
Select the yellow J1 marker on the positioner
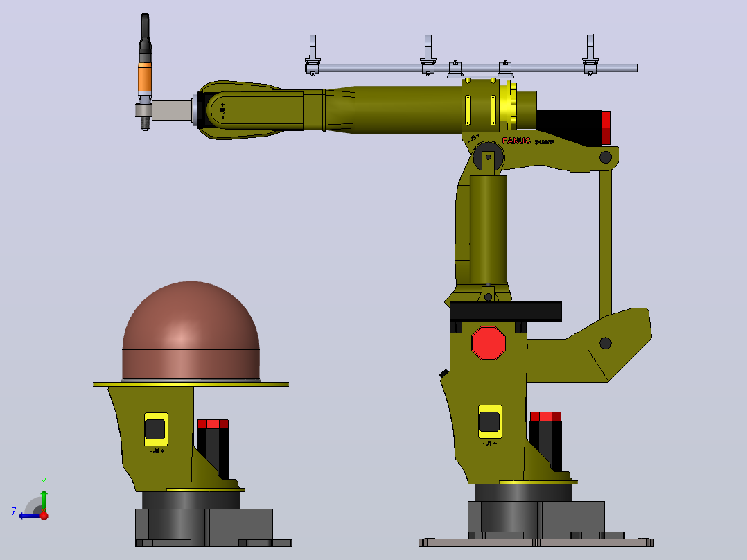point(157,430)
